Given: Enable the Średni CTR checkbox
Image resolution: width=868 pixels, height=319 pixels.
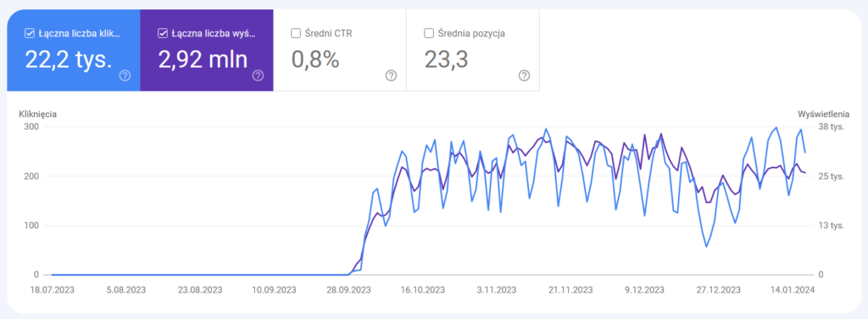Looking at the screenshot, I should point(296,33).
